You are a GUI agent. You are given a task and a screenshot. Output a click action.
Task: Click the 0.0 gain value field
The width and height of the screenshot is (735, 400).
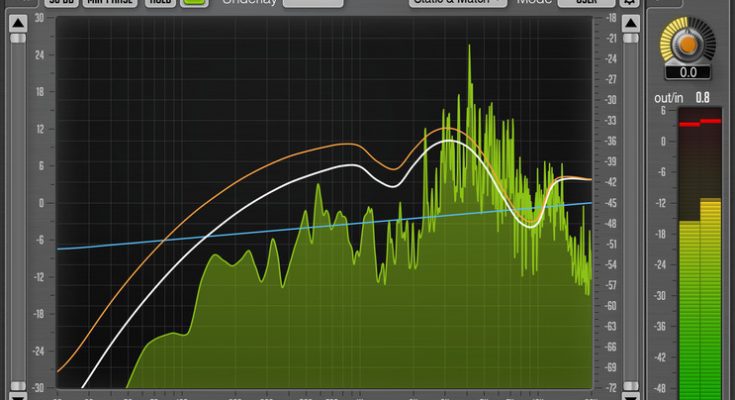pyautogui.click(x=689, y=72)
